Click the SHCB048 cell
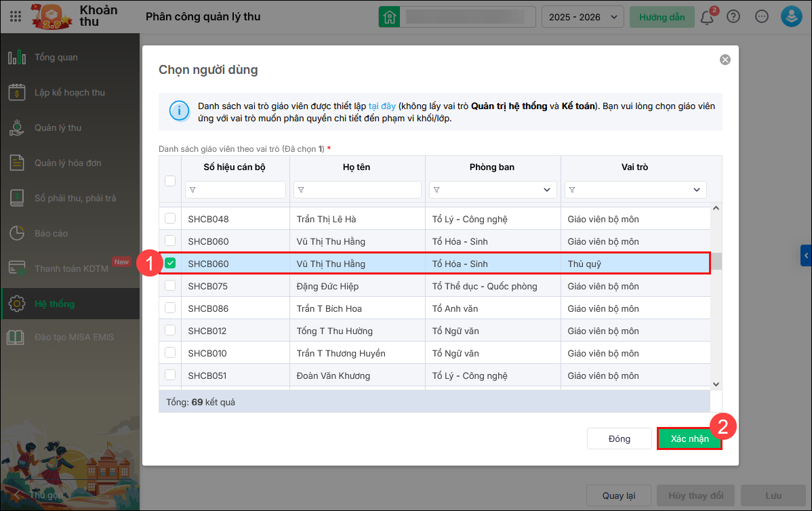This screenshot has height=511, width=812. [x=236, y=219]
